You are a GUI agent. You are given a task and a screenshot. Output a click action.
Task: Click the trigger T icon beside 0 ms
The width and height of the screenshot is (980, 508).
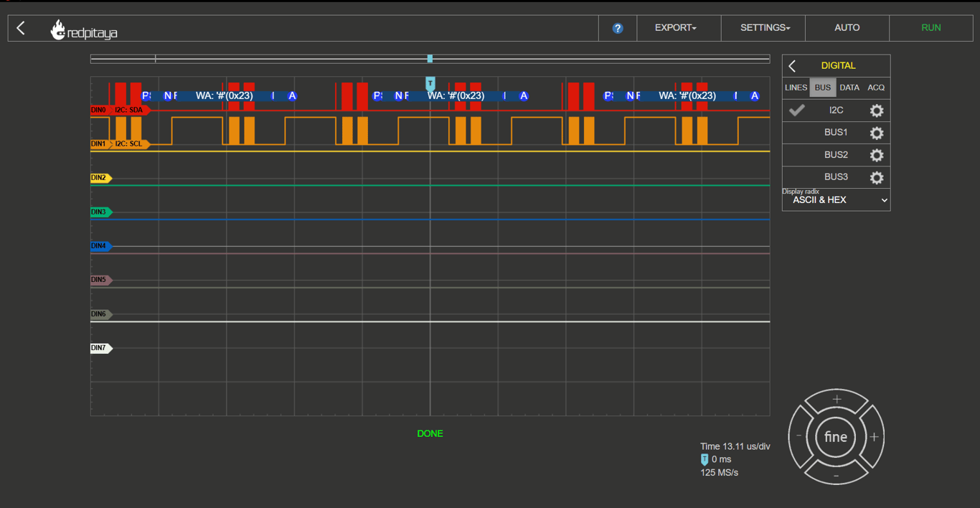coord(705,459)
